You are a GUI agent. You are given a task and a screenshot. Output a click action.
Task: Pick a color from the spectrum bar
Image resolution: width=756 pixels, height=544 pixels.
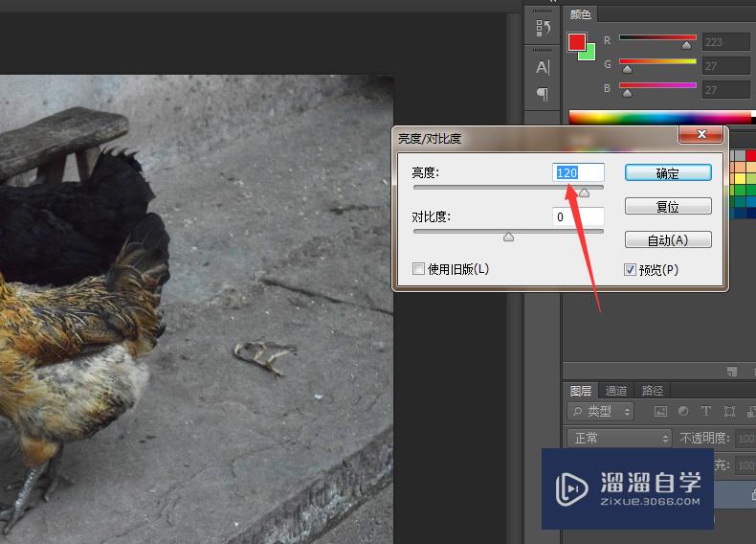coord(659,117)
